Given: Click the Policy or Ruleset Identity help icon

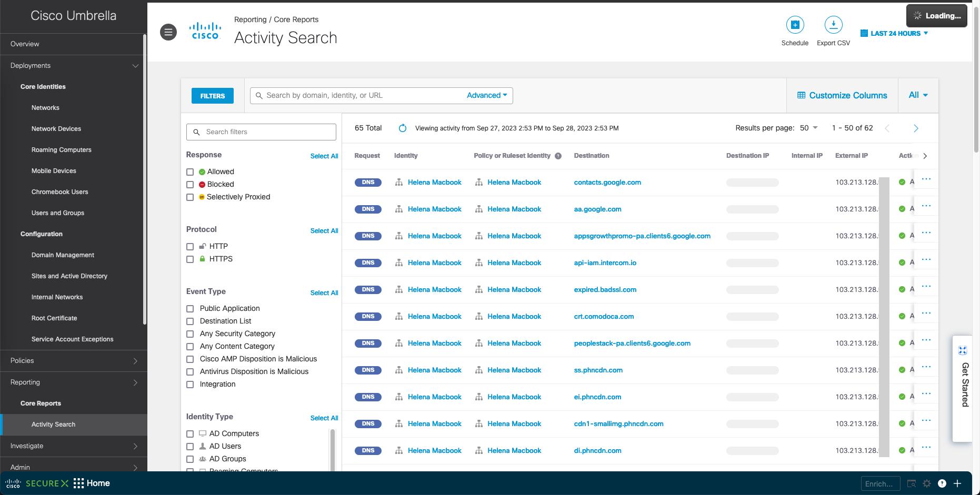Looking at the screenshot, I should [558, 156].
